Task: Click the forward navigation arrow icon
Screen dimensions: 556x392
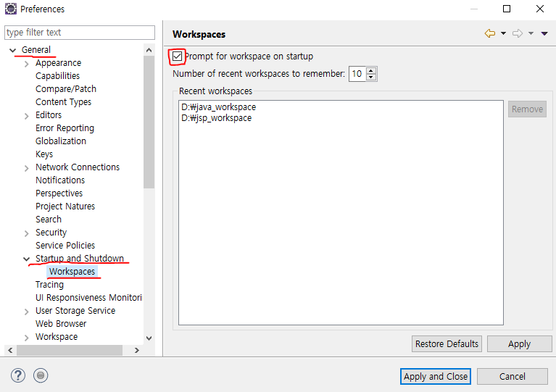Action: [518, 33]
